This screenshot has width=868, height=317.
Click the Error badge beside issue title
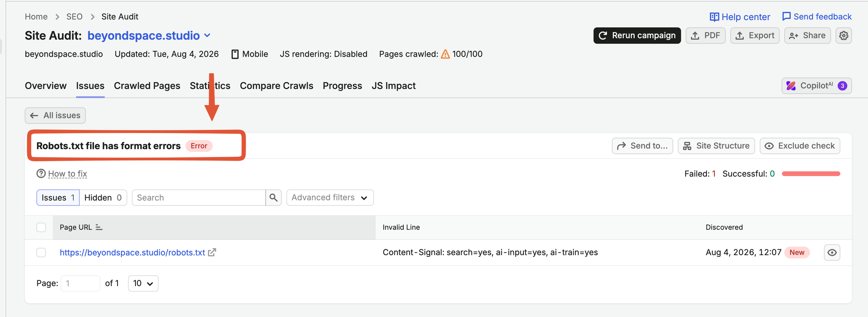(199, 146)
